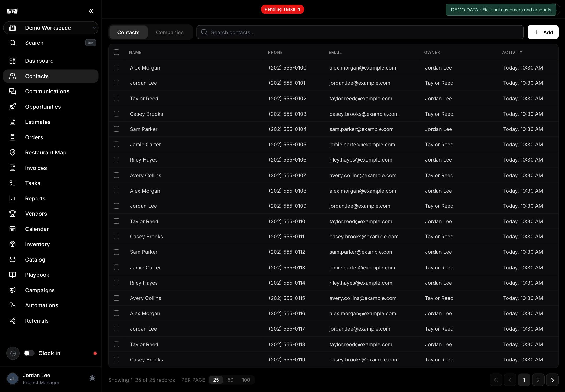Open the Pending Tasks badge
Viewport: 565px width, 392px height.
pyautogui.click(x=282, y=9)
